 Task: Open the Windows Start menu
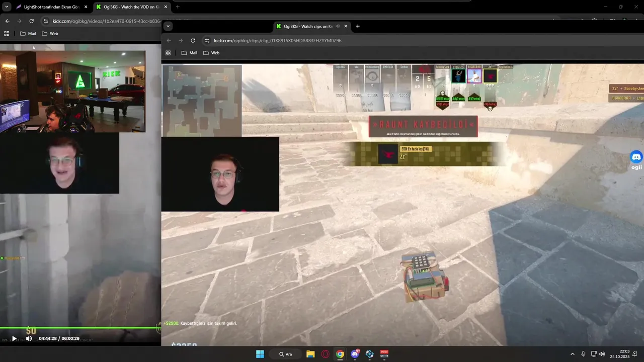pyautogui.click(x=260, y=354)
